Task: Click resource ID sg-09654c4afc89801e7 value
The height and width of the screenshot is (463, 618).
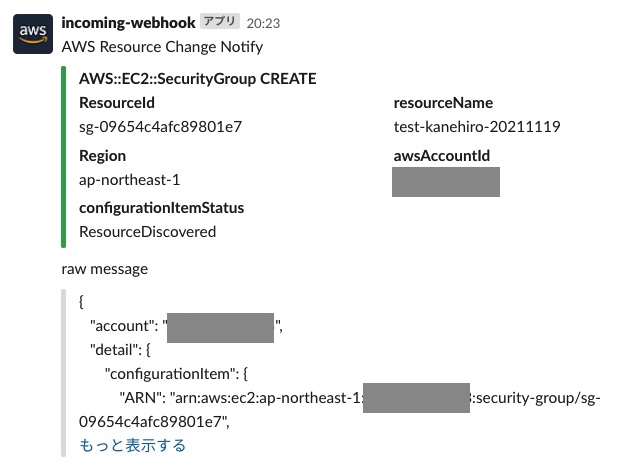Action: point(160,127)
